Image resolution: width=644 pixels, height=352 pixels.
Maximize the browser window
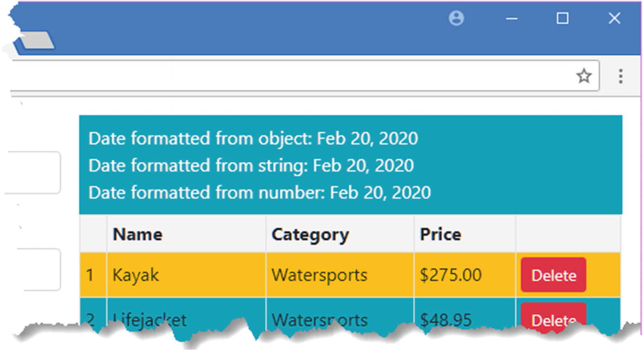[563, 18]
